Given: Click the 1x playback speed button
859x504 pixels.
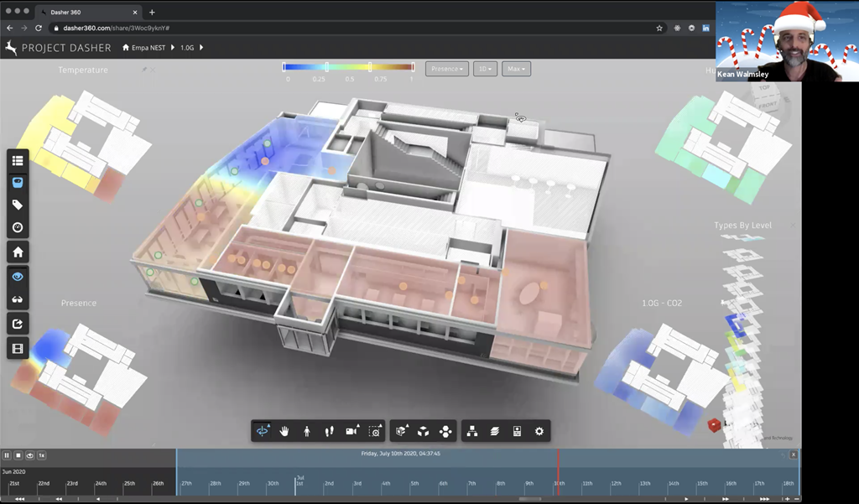Looking at the screenshot, I should pos(41,455).
